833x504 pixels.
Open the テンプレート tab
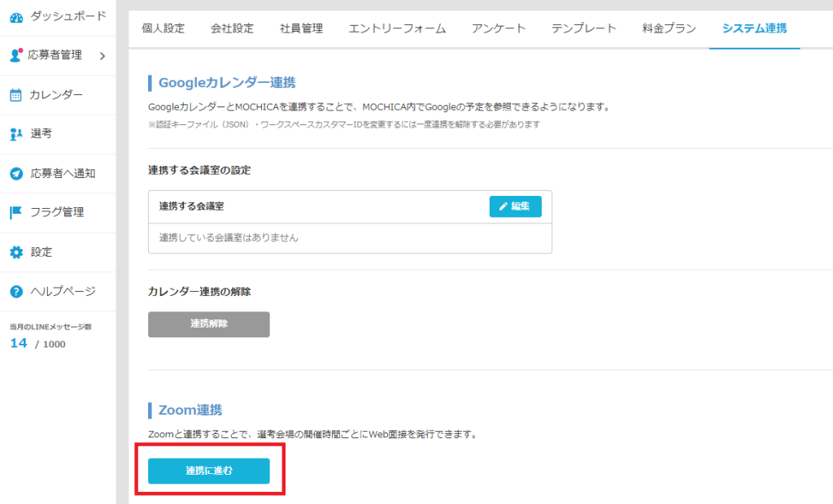(x=583, y=28)
